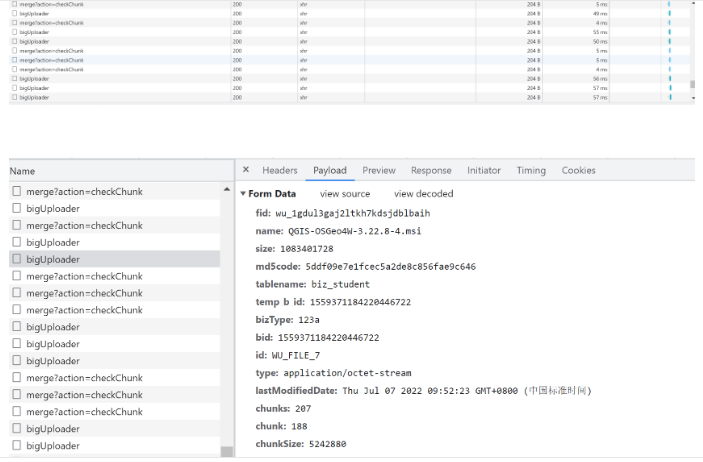This screenshot has height=462, width=703.
Task: Click the bizType value 123a
Action: [x=309, y=320]
